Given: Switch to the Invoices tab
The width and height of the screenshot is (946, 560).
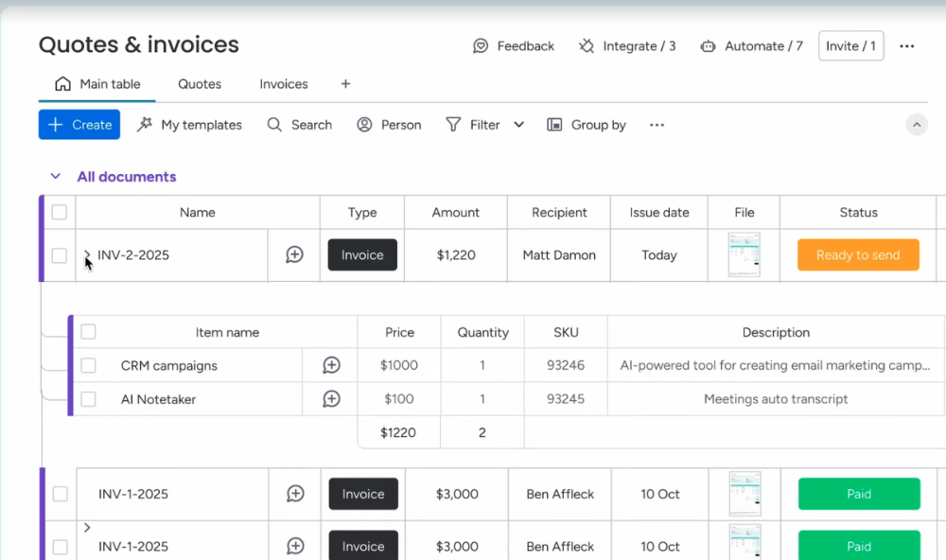Looking at the screenshot, I should pyautogui.click(x=284, y=84).
